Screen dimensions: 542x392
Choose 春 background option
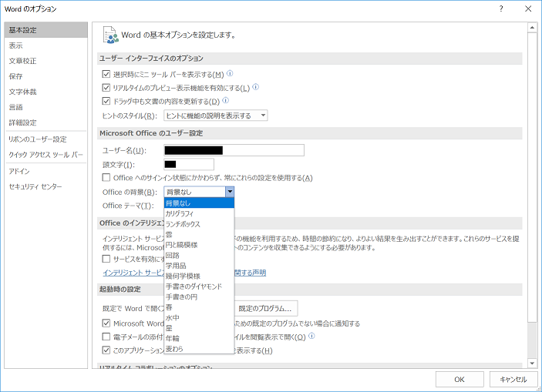tap(199, 307)
